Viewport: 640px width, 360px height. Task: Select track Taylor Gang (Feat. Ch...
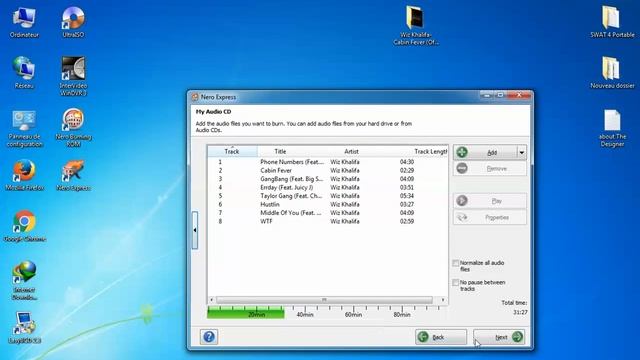(327, 196)
